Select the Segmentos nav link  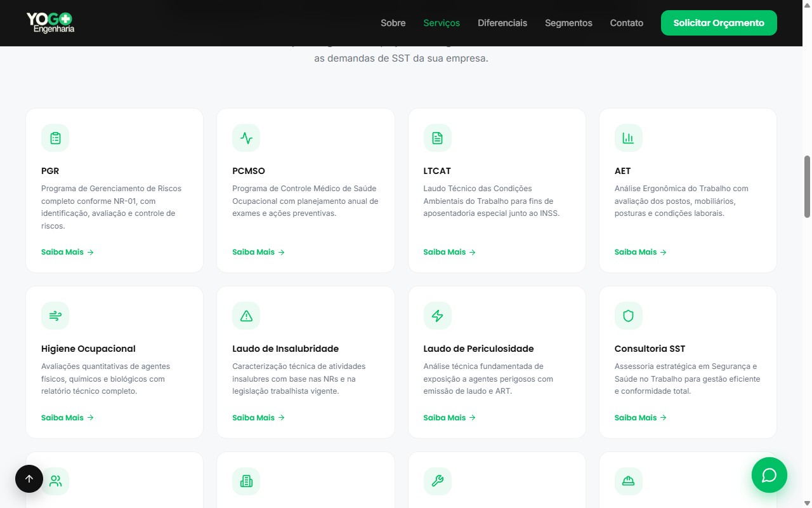(568, 23)
